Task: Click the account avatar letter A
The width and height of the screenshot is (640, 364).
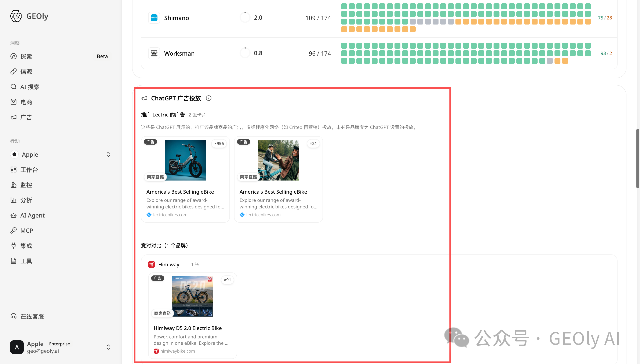Action: coord(17,347)
